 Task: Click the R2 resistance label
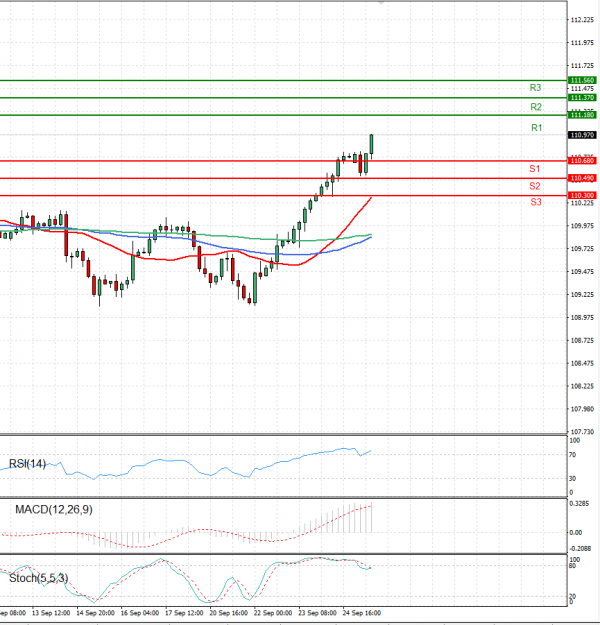coord(536,107)
